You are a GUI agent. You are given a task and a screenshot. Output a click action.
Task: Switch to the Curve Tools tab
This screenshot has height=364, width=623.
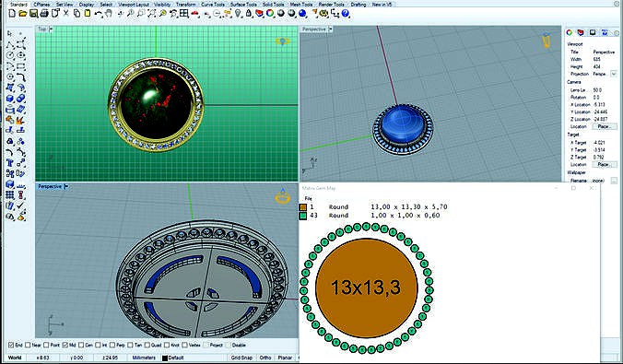(x=213, y=5)
